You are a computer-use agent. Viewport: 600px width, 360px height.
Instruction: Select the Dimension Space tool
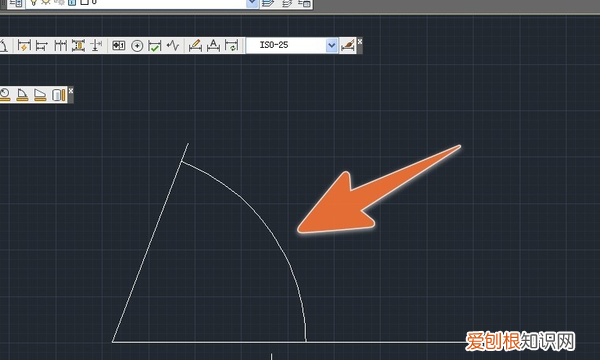pyautogui.click(x=78, y=46)
